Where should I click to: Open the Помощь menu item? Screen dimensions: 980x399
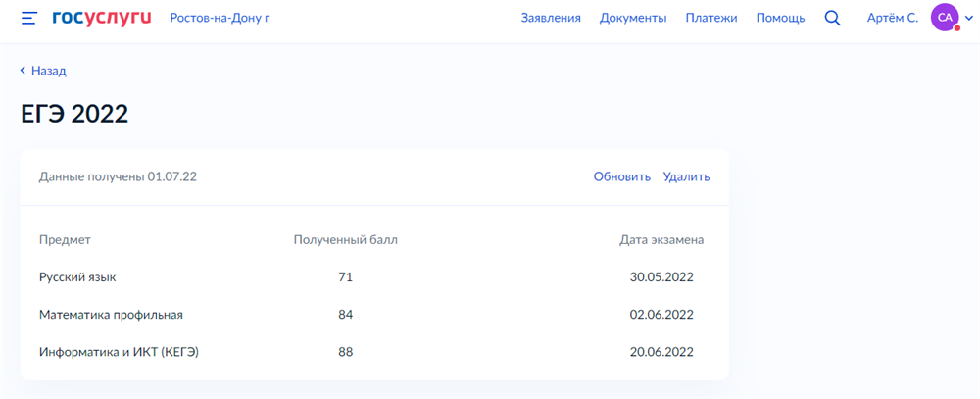tap(781, 18)
